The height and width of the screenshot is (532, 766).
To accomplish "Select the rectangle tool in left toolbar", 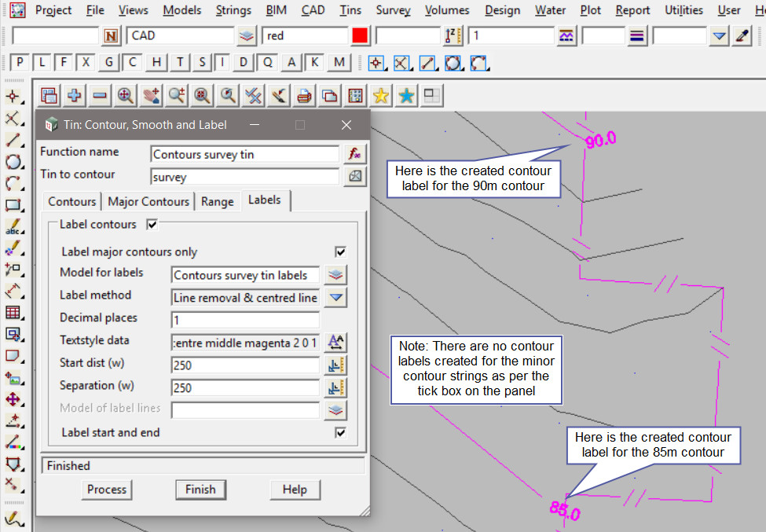I will [x=13, y=204].
